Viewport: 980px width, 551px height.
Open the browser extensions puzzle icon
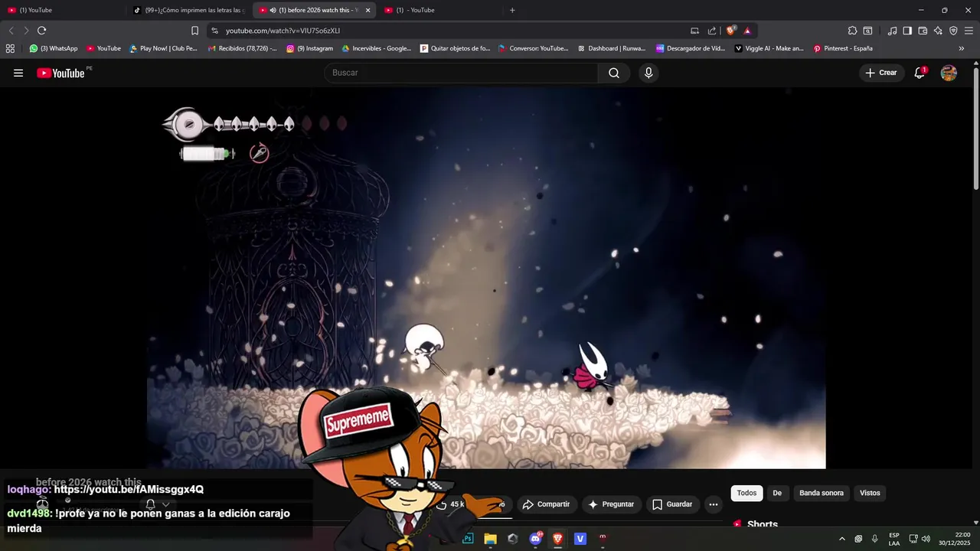[852, 31]
